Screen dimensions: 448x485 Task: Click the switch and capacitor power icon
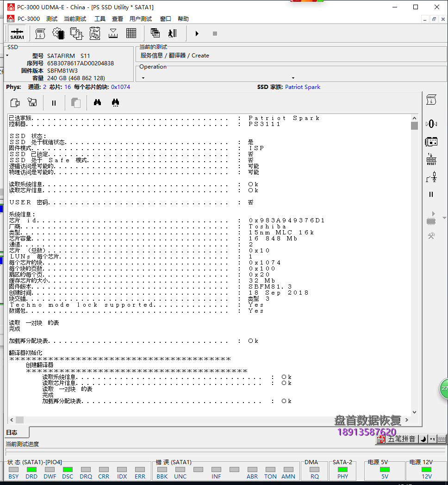(431, 177)
